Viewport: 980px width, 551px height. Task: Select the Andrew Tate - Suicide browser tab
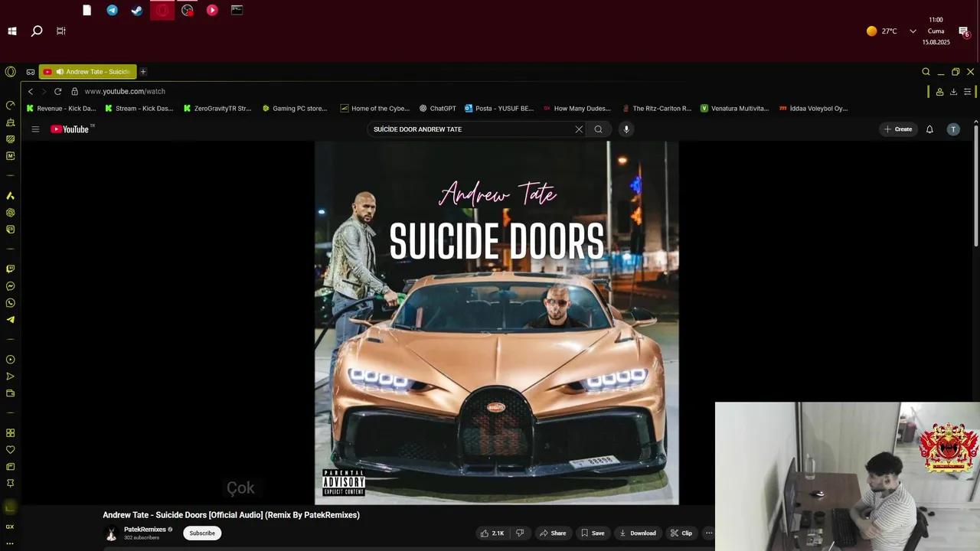click(x=87, y=72)
